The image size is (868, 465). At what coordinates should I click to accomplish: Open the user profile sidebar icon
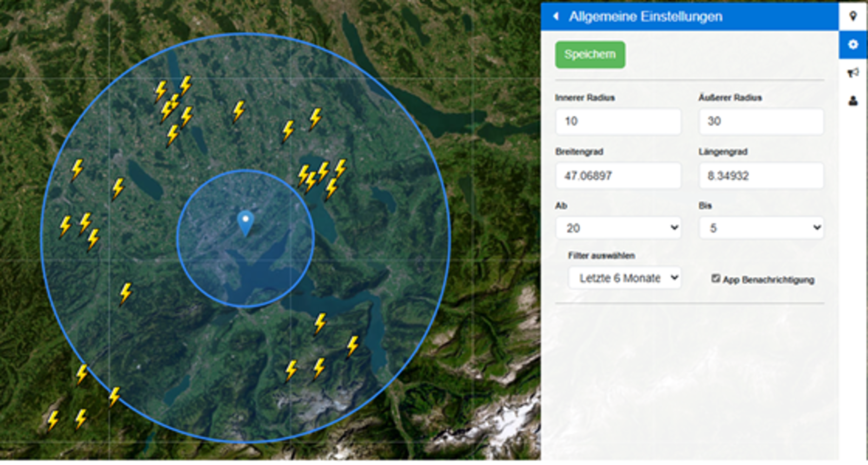pyautogui.click(x=853, y=100)
